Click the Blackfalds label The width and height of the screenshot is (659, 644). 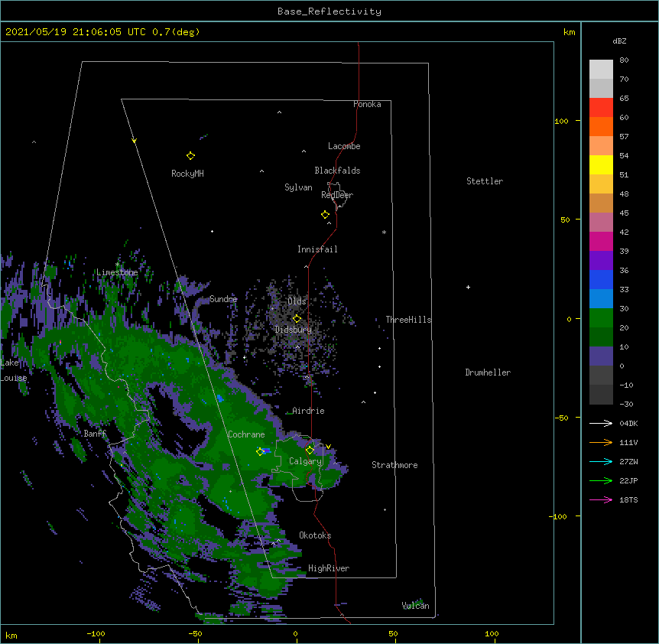tap(337, 171)
